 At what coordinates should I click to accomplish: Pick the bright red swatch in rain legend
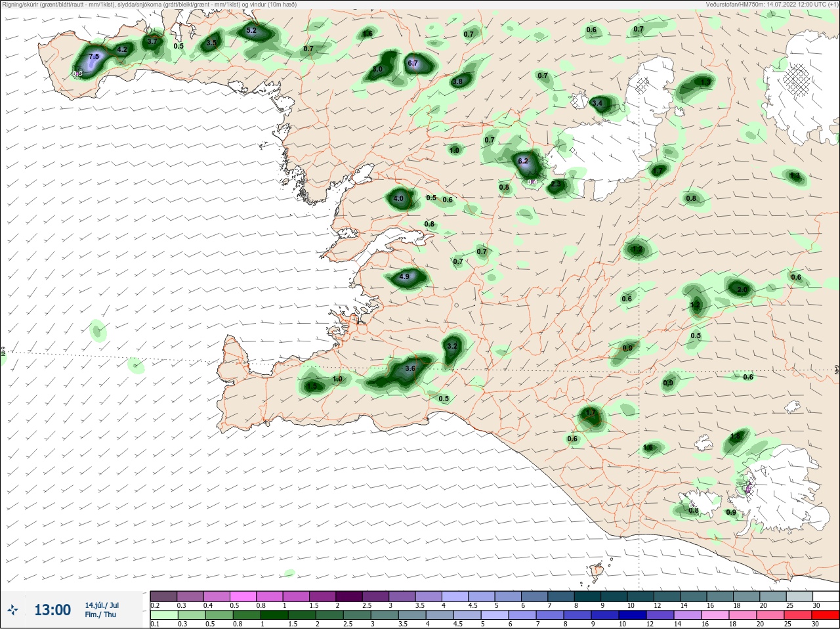coord(826,615)
